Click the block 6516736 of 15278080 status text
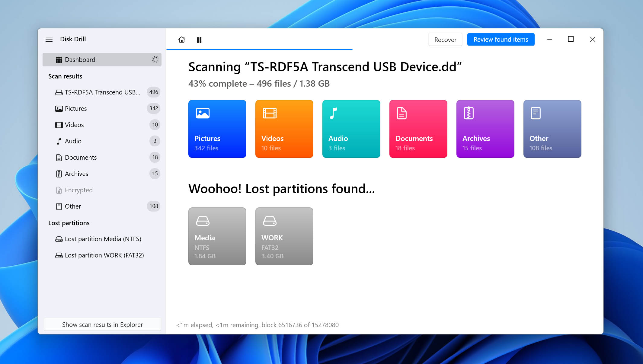 300,325
